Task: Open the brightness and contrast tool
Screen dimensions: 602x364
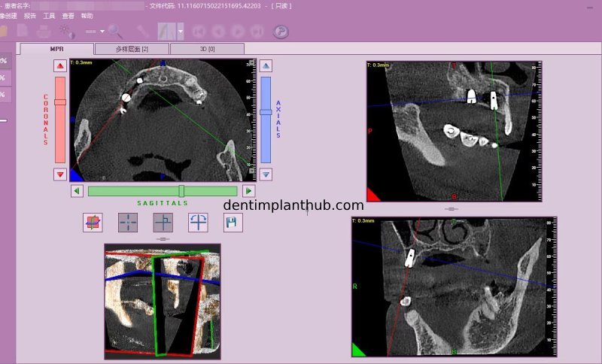Action: point(67,32)
